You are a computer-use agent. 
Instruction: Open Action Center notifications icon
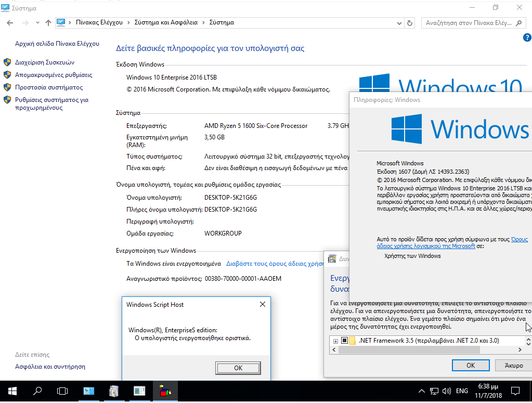(515, 391)
